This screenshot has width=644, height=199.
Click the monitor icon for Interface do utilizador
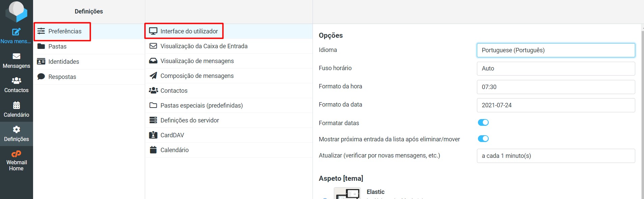153,31
